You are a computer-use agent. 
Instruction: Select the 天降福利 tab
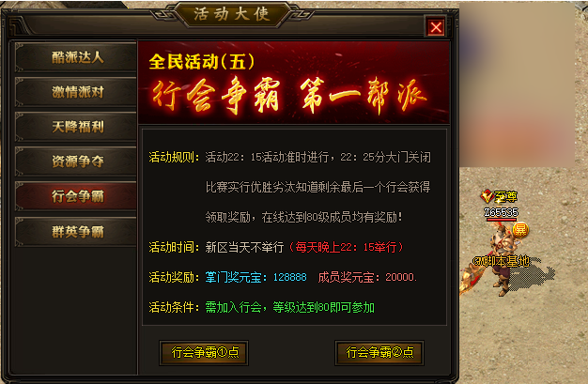pyautogui.click(x=76, y=127)
